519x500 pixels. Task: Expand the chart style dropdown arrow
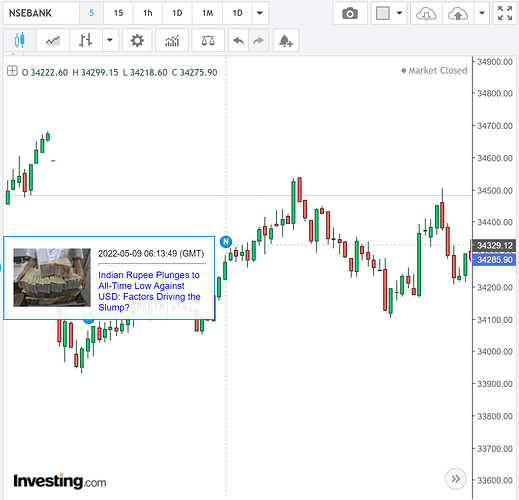pos(110,41)
